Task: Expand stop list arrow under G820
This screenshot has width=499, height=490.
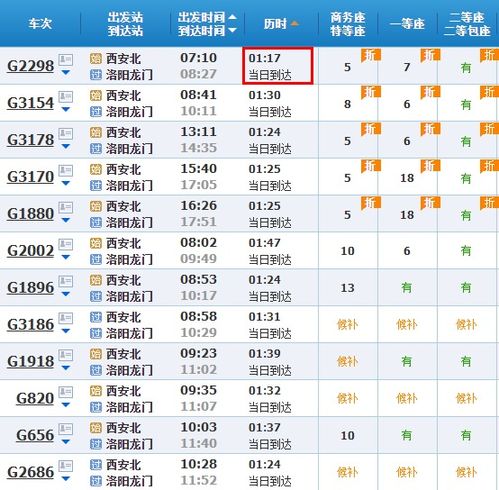Action: click(x=66, y=405)
